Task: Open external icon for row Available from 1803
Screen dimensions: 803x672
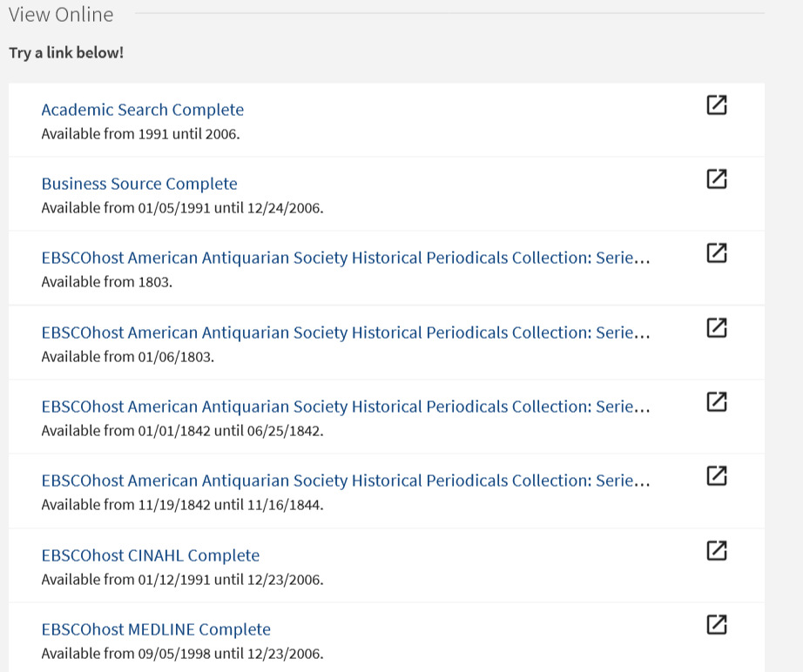Action: point(716,253)
